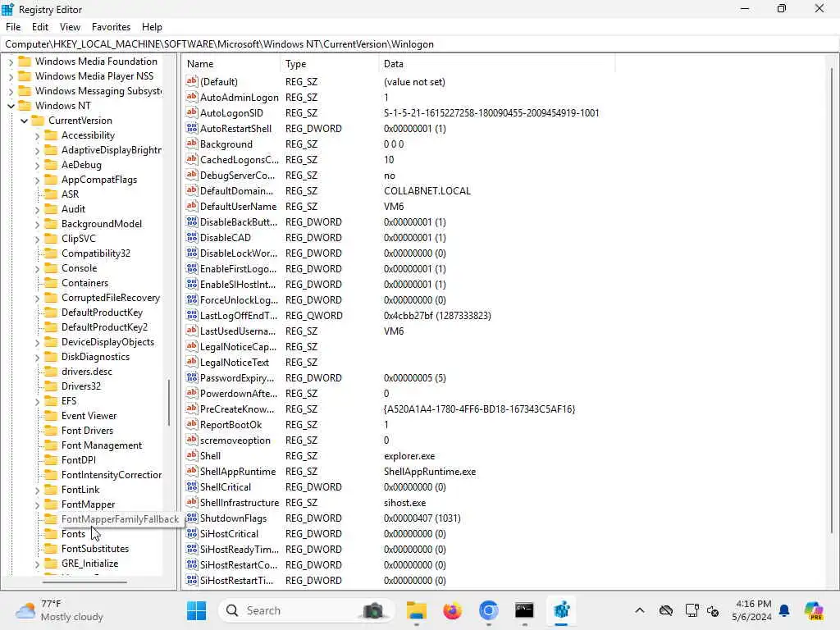Open the weather widget
Image resolution: width=840 pixels, height=630 pixels.
click(59, 610)
